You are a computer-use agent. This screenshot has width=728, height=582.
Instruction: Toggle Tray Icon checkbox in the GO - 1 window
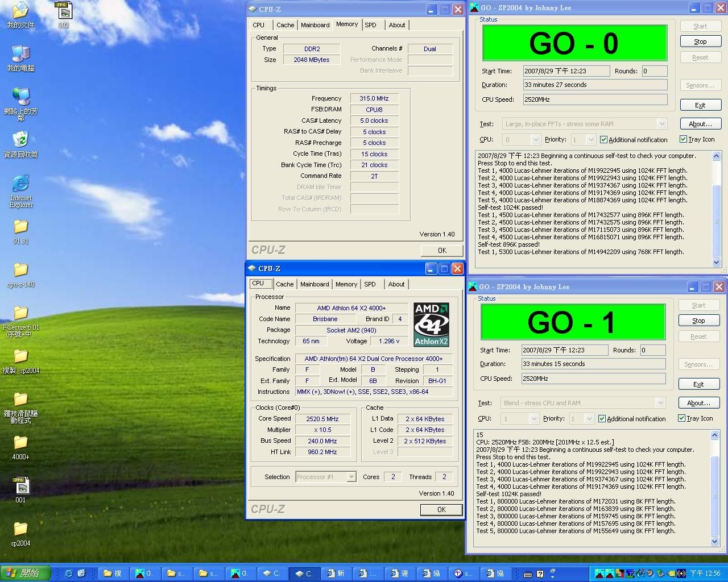pyautogui.click(x=681, y=418)
